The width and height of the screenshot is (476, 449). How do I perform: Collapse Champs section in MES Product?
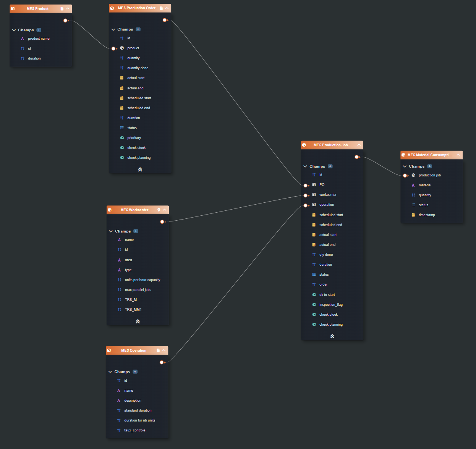tap(14, 30)
